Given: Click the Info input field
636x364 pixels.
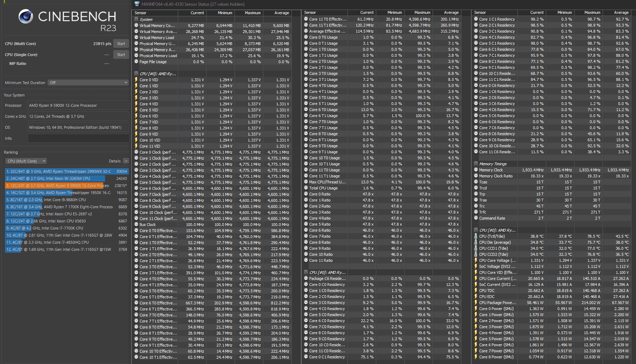Looking at the screenshot, I should pyautogui.click(x=78, y=138).
